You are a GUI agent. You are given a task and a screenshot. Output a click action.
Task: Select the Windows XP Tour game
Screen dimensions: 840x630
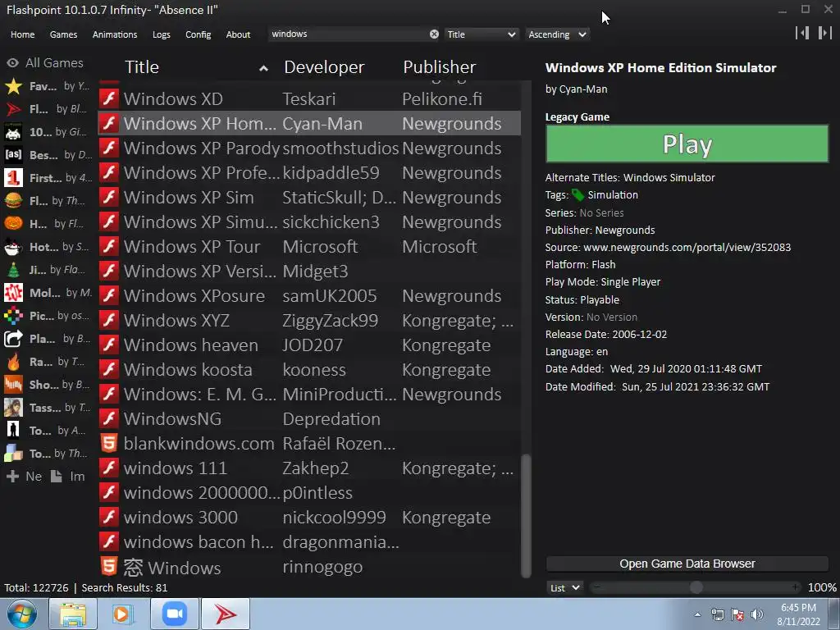point(309,246)
